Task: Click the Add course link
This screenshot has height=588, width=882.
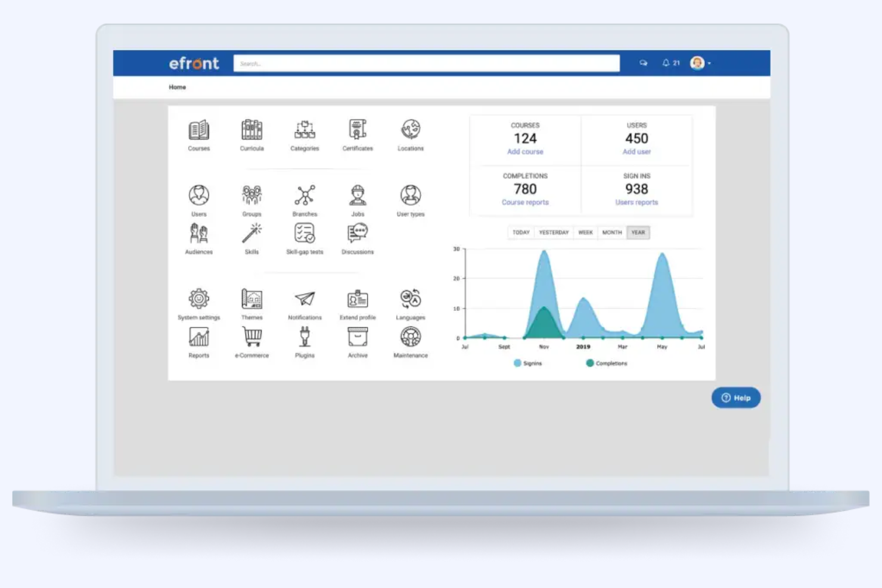Action: pos(525,152)
